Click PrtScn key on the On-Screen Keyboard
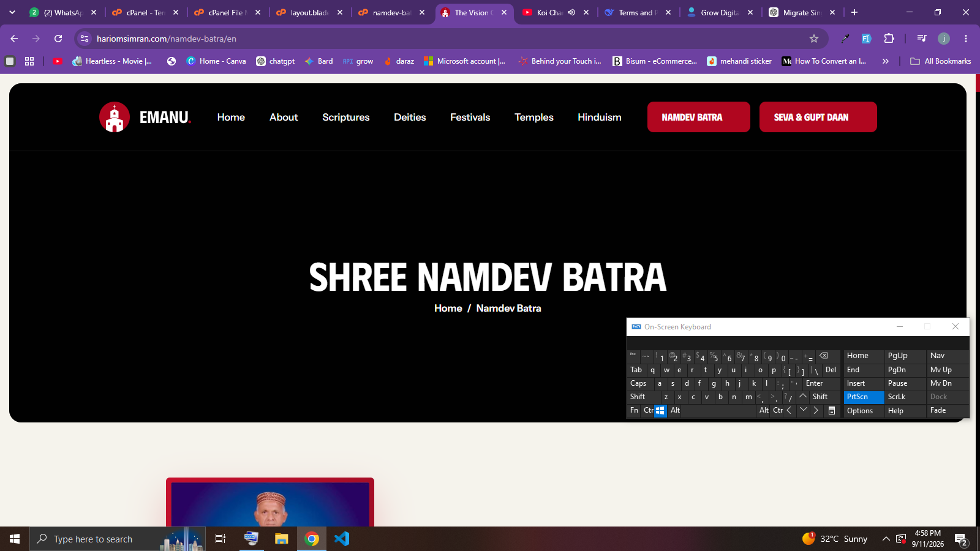 click(x=864, y=397)
